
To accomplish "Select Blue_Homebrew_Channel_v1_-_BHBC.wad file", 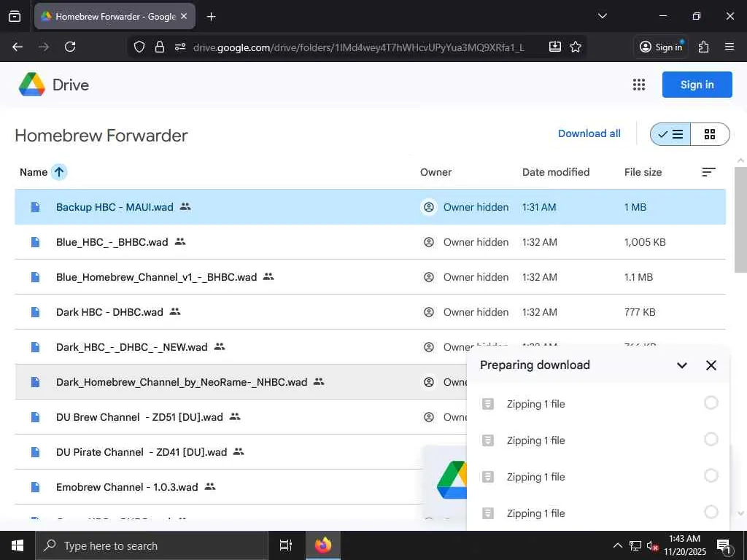I will point(370,277).
